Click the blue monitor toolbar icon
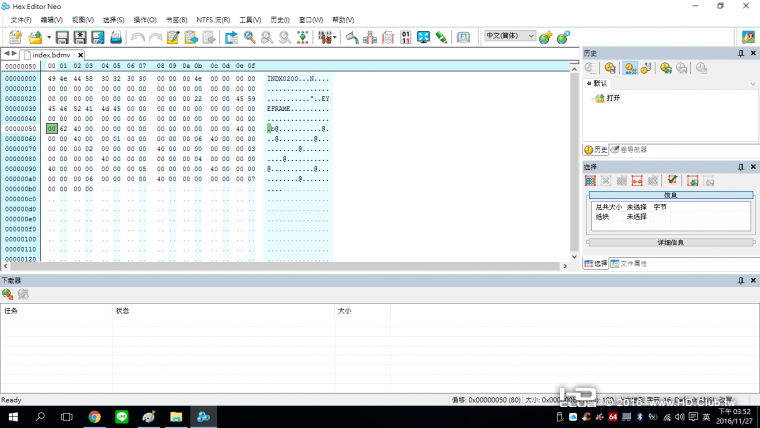 [423, 37]
